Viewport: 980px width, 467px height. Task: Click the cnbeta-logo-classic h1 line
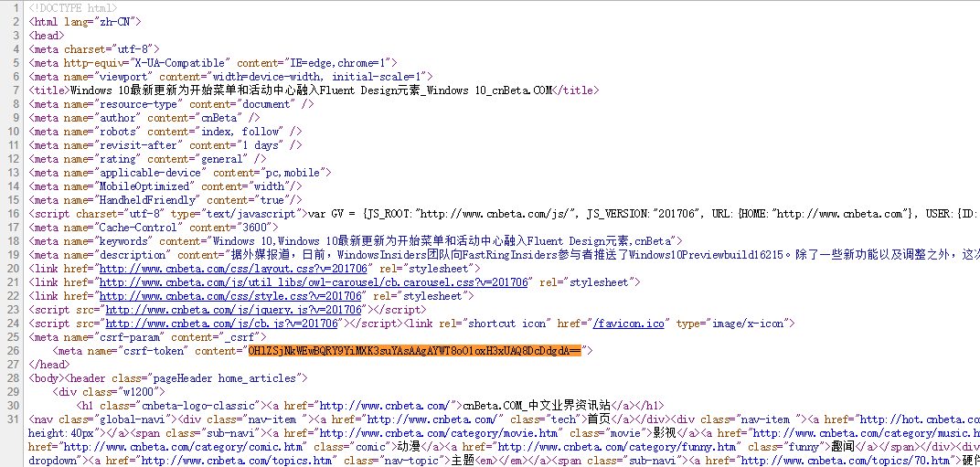pyautogui.click(x=370, y=407)
